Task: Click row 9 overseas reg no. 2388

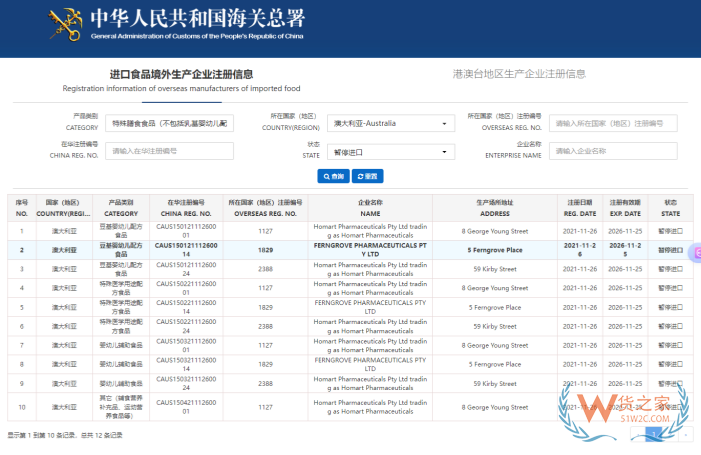Action: [x=265, y=383]
